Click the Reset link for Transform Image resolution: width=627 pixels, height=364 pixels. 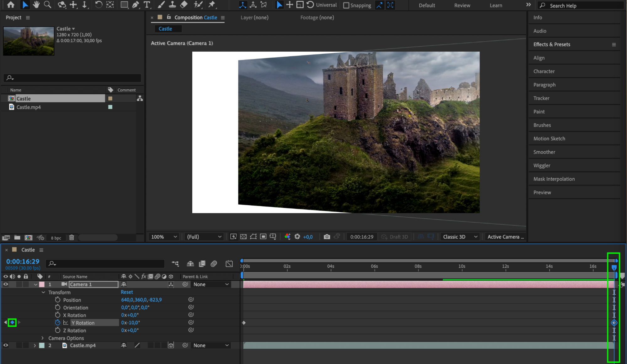(127, 292)
